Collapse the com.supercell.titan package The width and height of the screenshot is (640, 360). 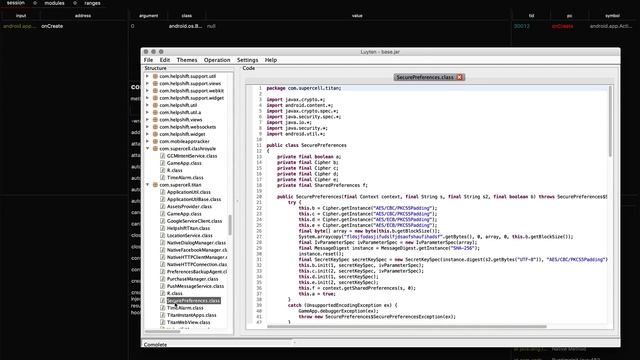point(147,185)
